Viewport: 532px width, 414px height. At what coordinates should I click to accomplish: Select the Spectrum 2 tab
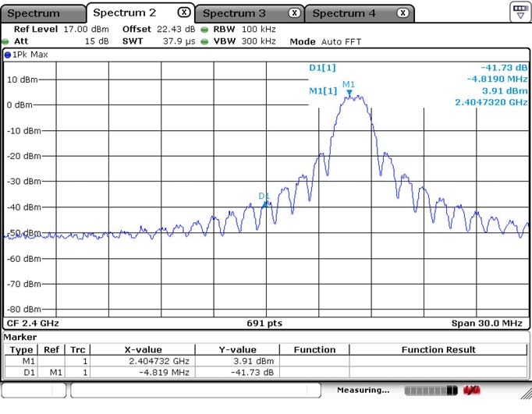140,13
